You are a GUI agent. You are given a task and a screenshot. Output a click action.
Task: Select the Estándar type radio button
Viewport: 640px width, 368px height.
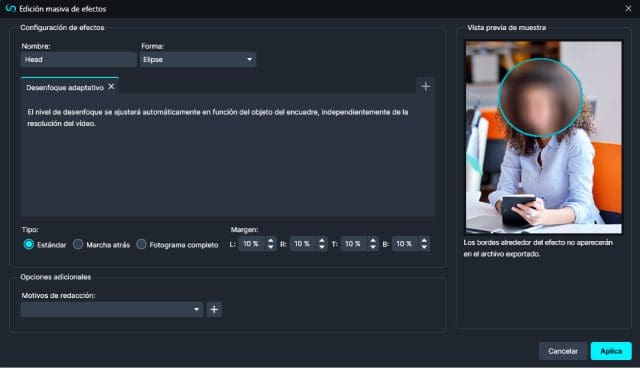(x=29, y=244)
